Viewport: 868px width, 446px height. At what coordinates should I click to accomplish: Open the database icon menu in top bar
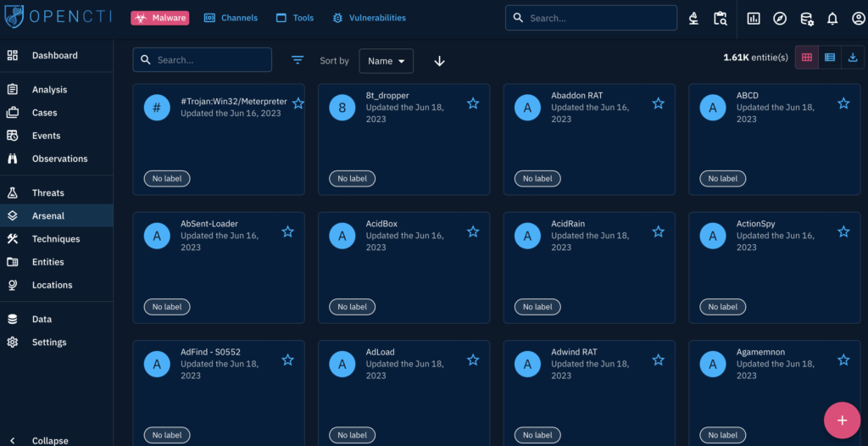806,19
